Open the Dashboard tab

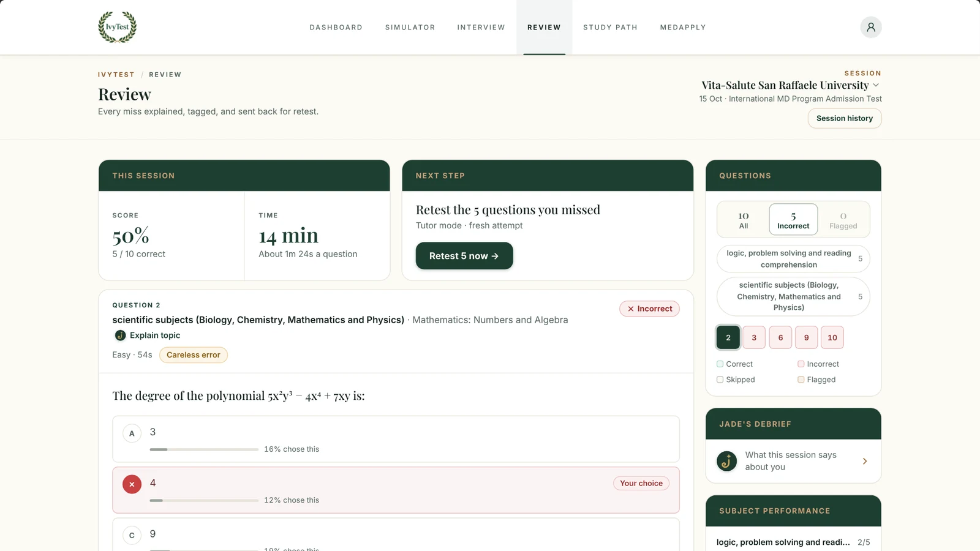pos(336,28)
